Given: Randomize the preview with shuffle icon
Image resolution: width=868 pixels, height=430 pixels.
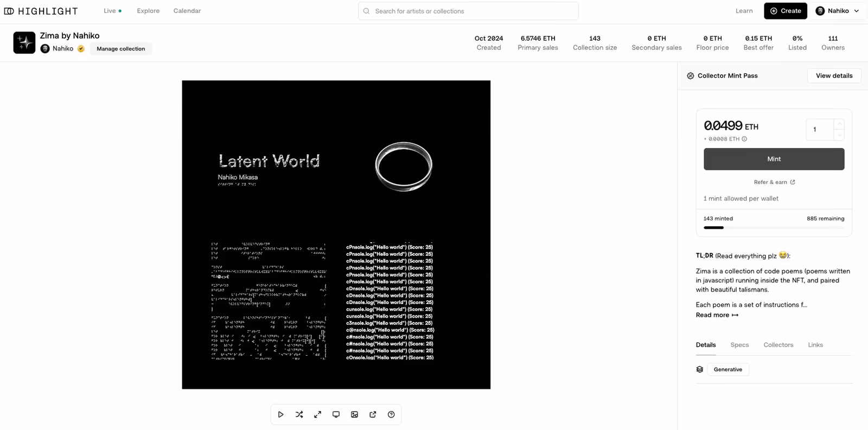Looking at the screenshot, I should tap(299, 414).
